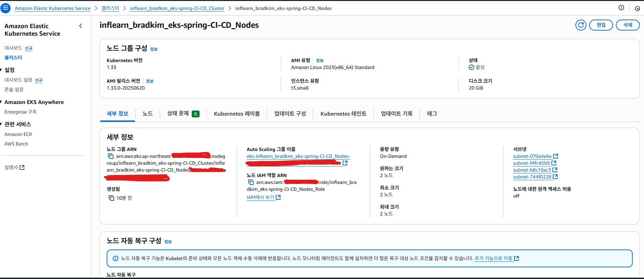
Task: Open 콘솔 설정 in the sidebar
Action: 14,90
